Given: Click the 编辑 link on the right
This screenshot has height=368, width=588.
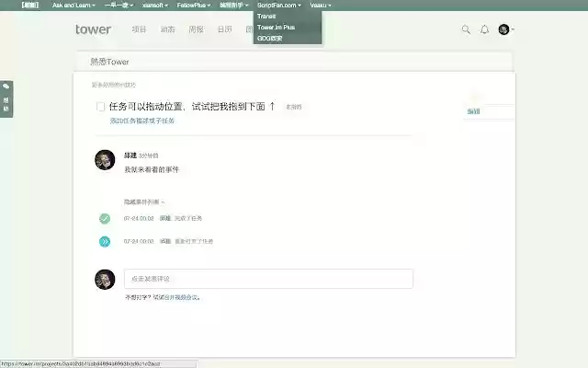Looking at the screenshot, I should click(x=473, y=111).
